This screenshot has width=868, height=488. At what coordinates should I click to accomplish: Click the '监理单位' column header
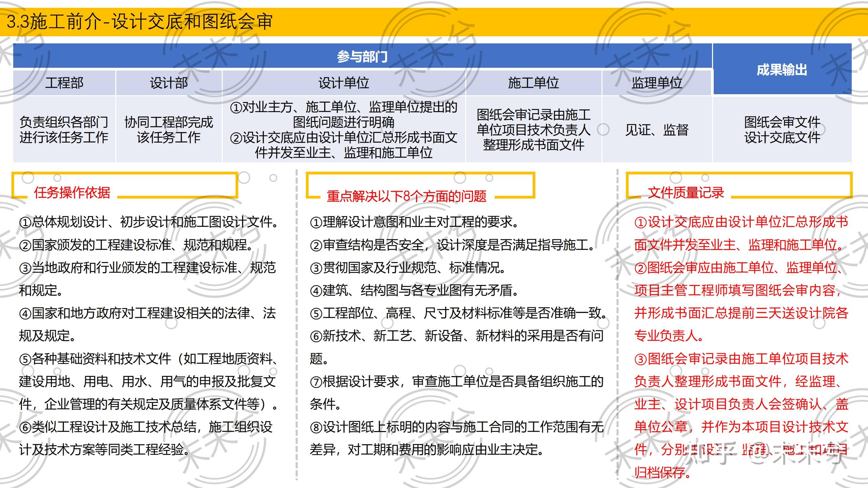coord(657,83)
